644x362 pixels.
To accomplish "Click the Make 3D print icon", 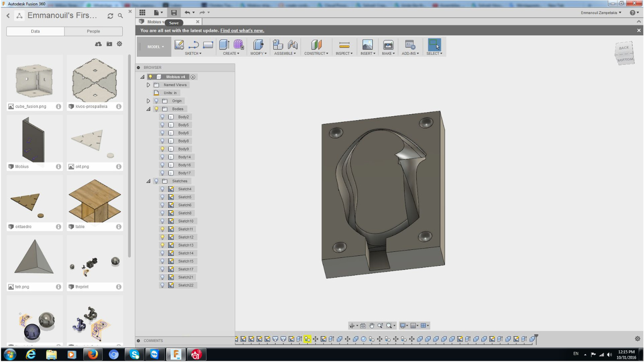I will point(388,45).
